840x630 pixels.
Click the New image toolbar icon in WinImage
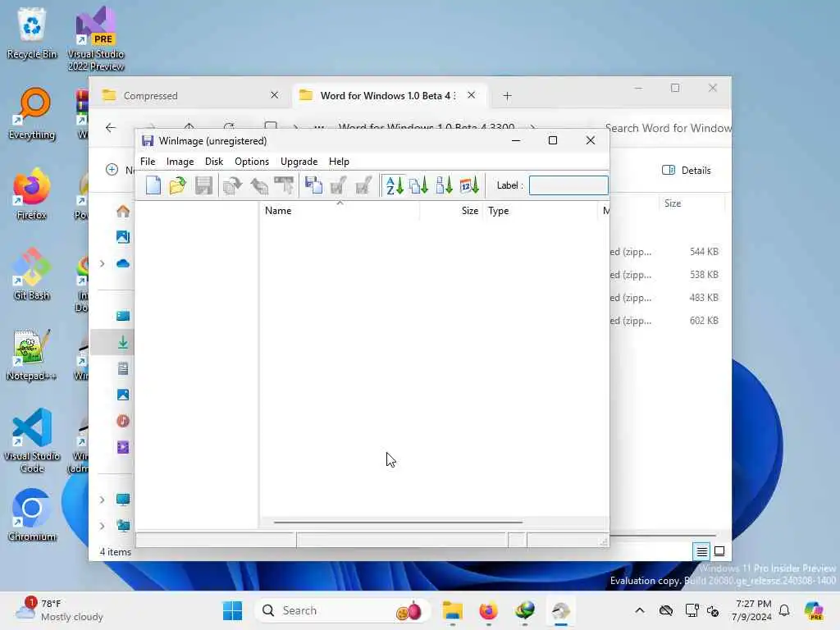point(153,185)
